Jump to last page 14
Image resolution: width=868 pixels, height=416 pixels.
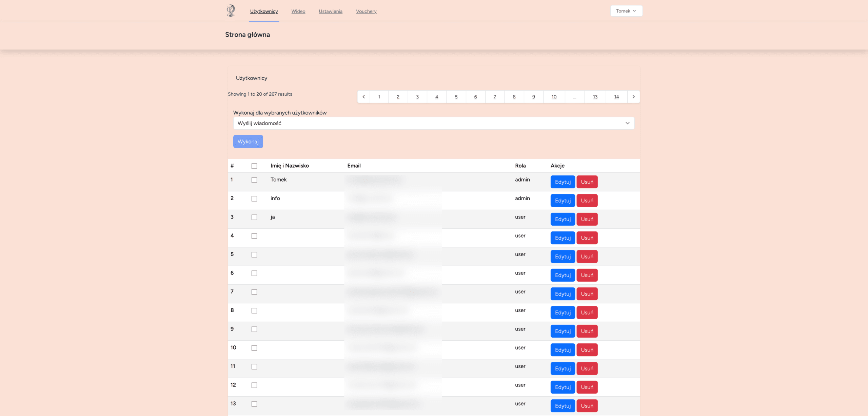click(x=616, y=97)
